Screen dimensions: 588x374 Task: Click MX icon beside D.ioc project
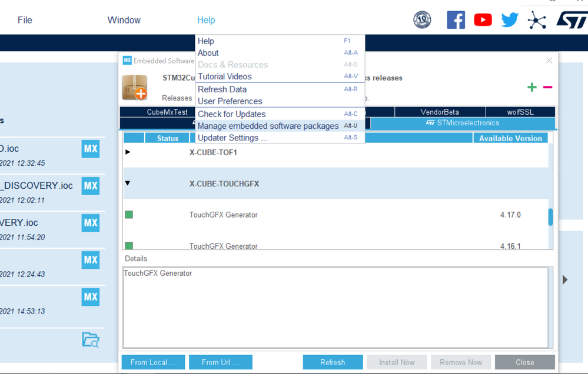[x=91, y=149]
